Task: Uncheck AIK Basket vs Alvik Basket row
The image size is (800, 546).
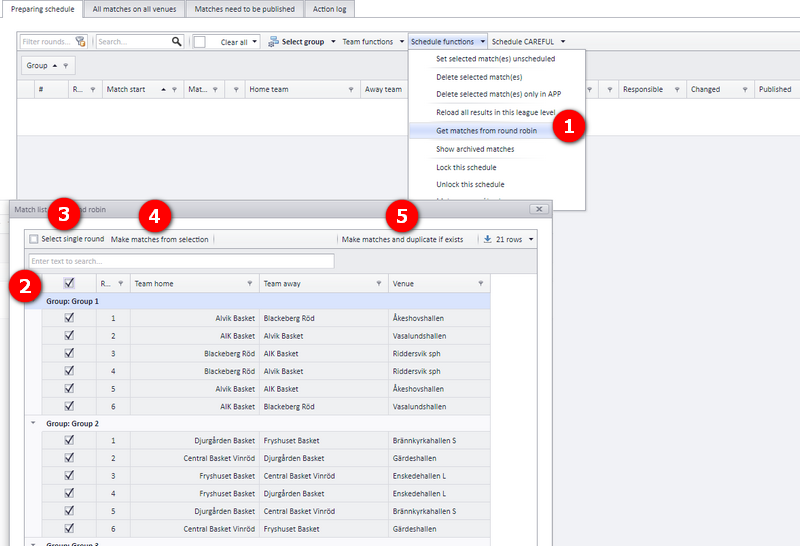Action: click(x=69, y=336)
